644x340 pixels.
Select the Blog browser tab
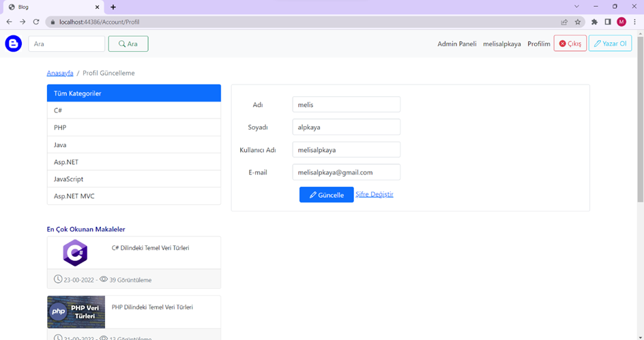(53, 7)
